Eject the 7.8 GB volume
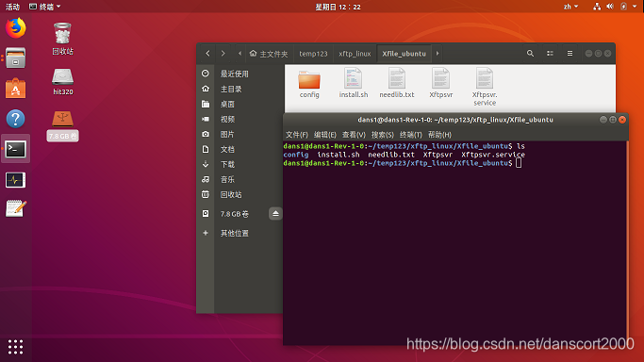The image size is (644, 362). tap(275, 213)
